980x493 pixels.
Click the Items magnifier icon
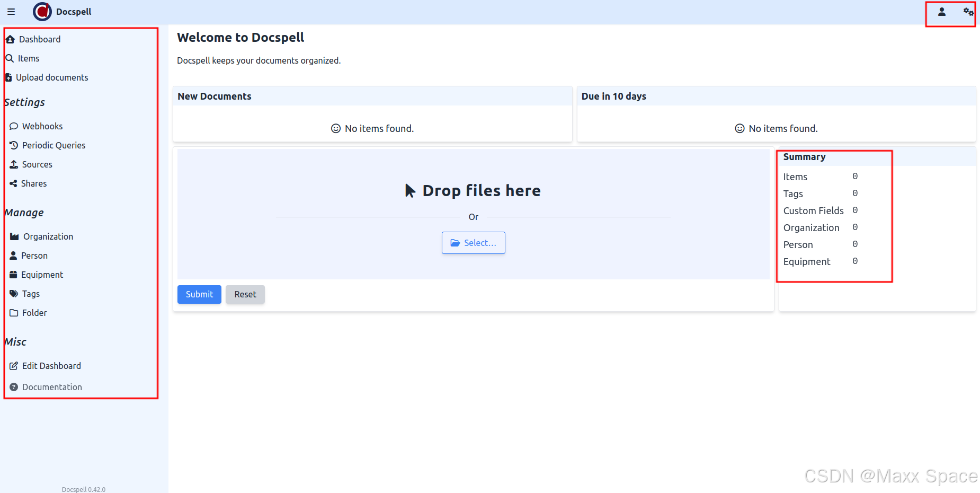(x=9, y=58)
